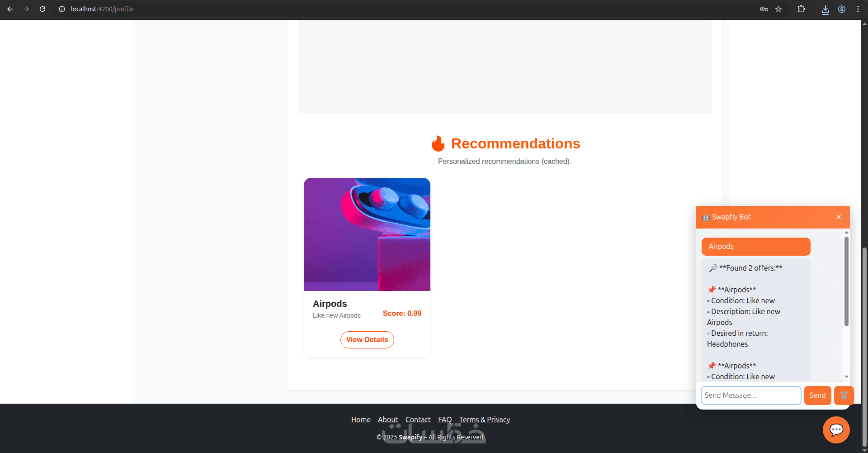Open the Home footer link
Viewport: 868px width, 453px height.
[361, 420]
